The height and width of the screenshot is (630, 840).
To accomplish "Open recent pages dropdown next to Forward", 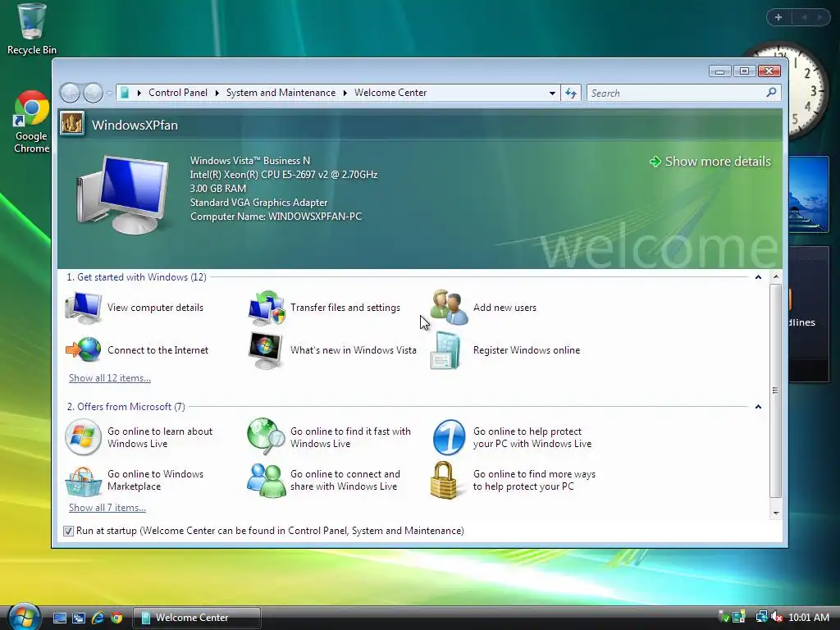I will pos(109,94).
